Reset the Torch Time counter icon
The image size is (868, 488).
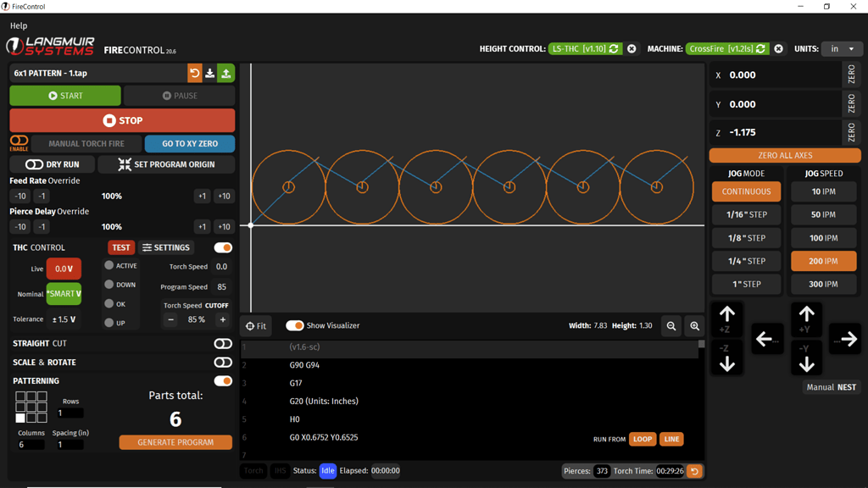pyautogui.click(x=694, y=470)
